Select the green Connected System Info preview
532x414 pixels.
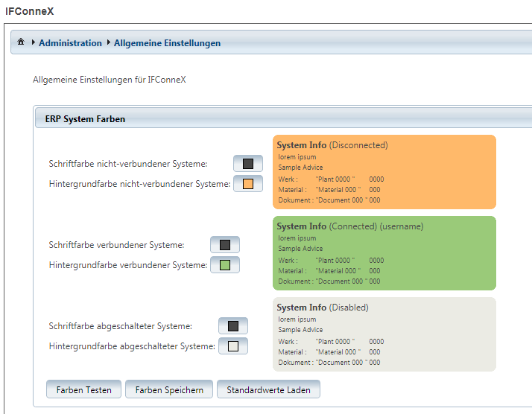[x=384, y=253]
